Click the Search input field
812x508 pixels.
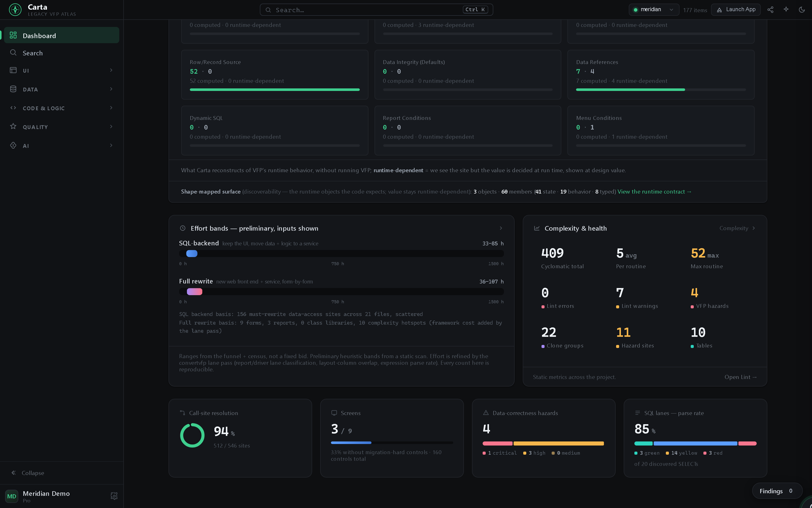click(376, 10)
